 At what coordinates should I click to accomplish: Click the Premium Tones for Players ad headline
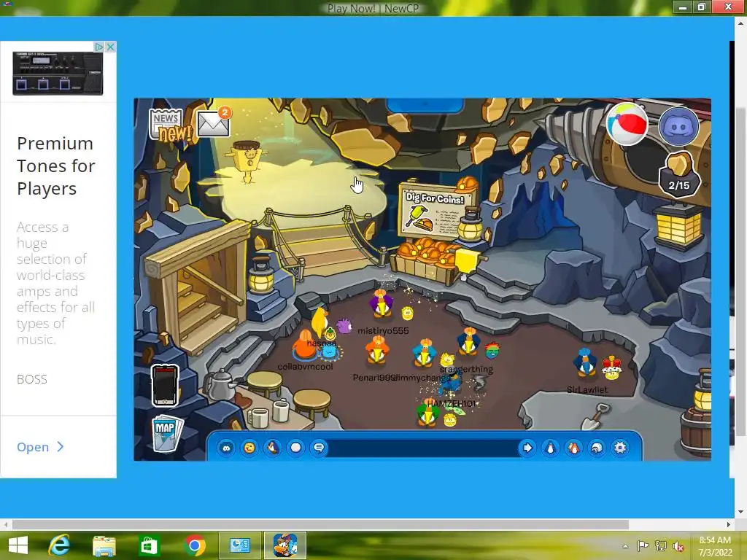[x=55, y=166]
